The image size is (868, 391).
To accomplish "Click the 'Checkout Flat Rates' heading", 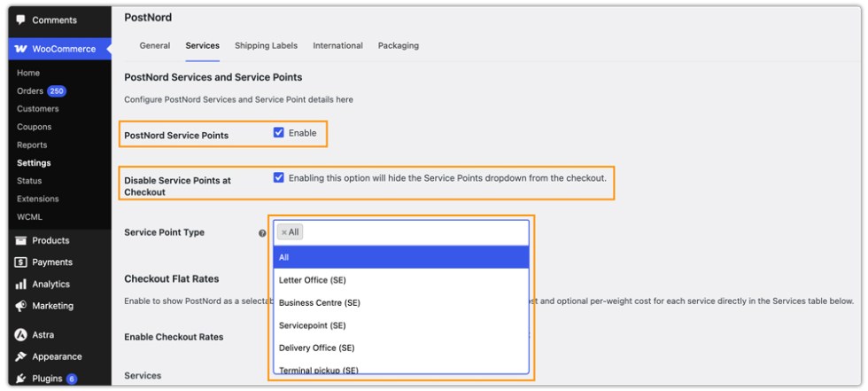I will (172, 278).
